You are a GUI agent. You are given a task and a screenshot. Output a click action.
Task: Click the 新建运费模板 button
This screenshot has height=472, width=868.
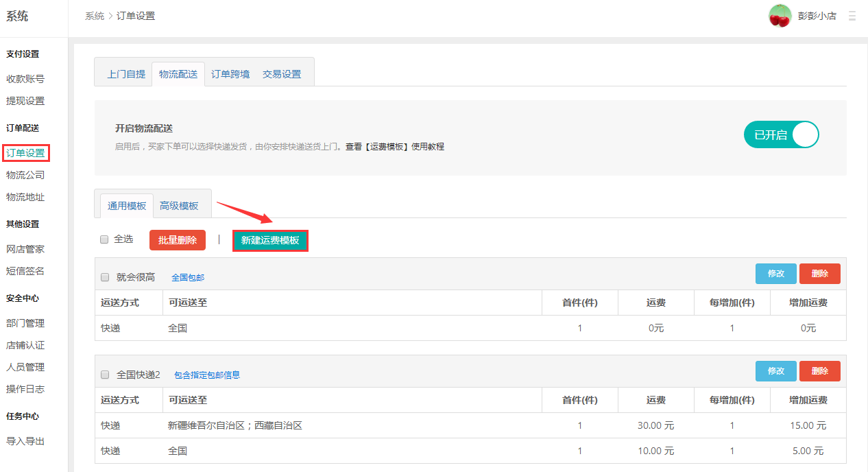[270, 240]
